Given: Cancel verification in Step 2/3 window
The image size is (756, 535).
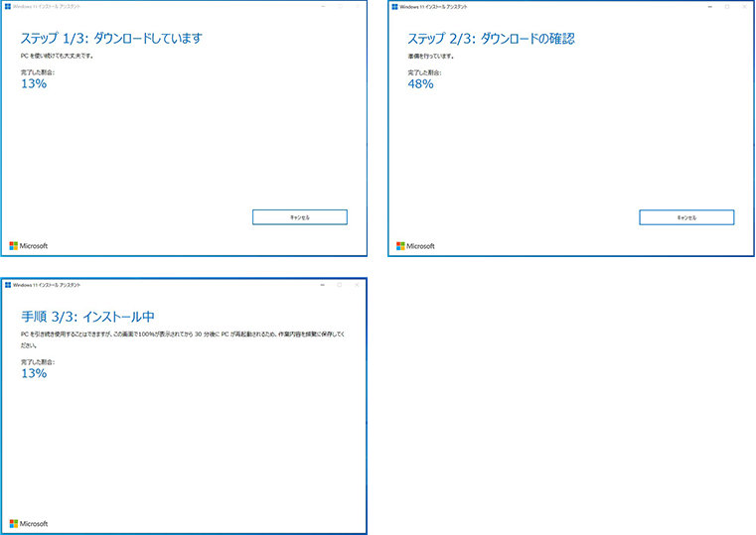Looking at the screenshot, I should click(x=686, y=217).
